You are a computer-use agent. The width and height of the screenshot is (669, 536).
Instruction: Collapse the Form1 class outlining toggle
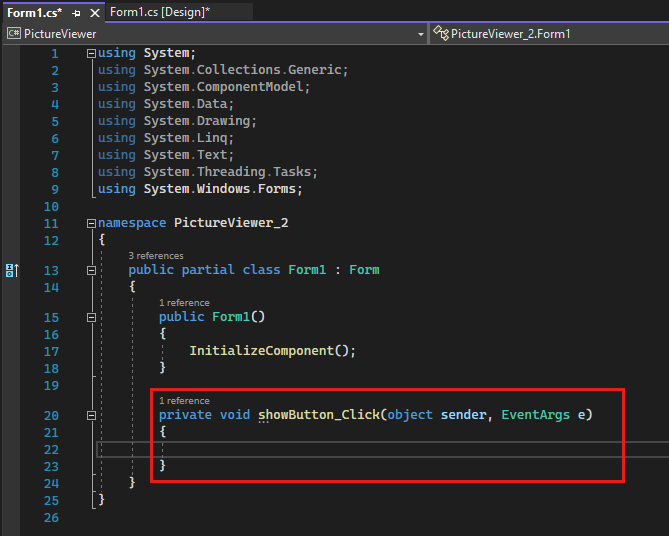(x=92, y=270)
